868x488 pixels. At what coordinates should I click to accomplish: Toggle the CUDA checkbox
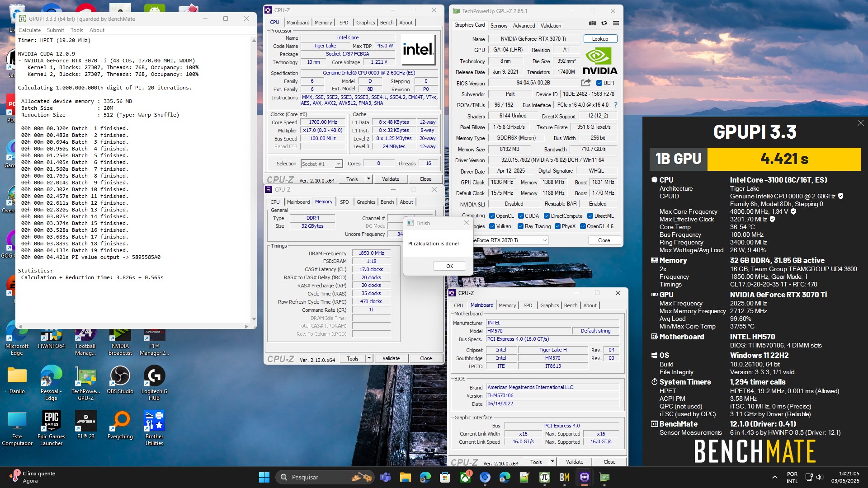521,216
